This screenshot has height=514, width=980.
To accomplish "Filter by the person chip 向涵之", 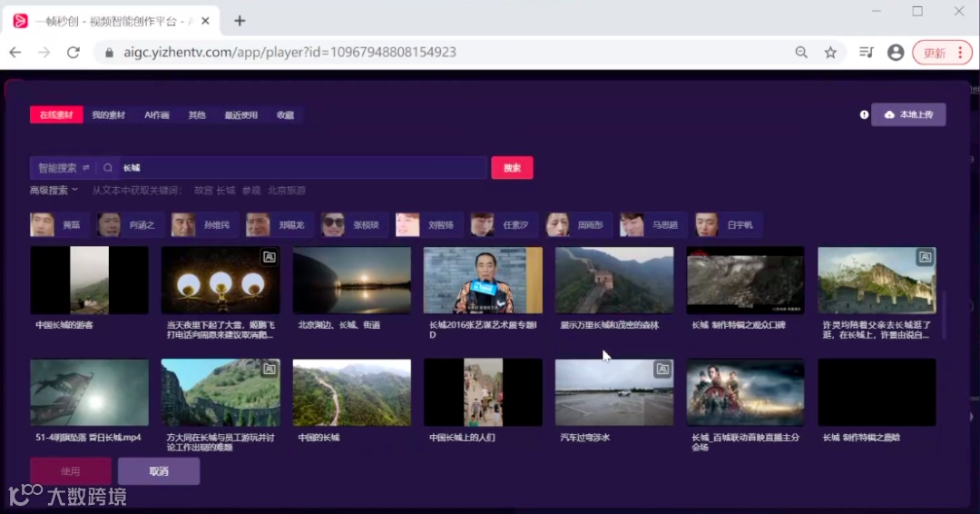I will 130,224.
